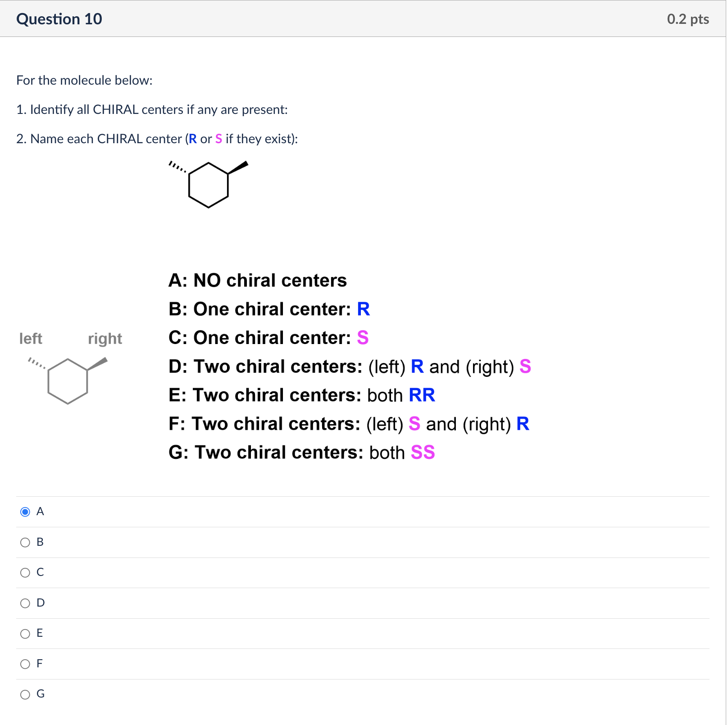Click the question prompt 'For the molecule below:'
The width and height of the screenshot is (728, 725).
pyautogui.click(x=84, y=80)
